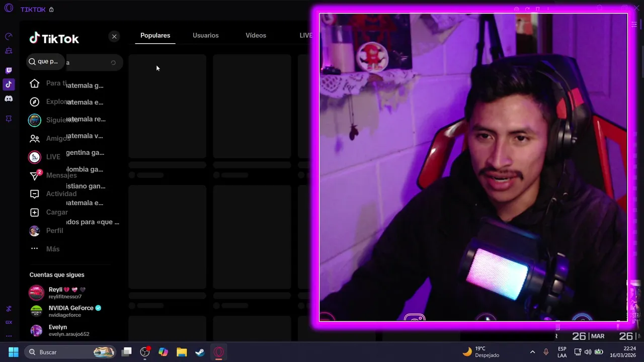Open Twitch from the Opera sidebar
The image size is (644, 362).
[9, 70]
